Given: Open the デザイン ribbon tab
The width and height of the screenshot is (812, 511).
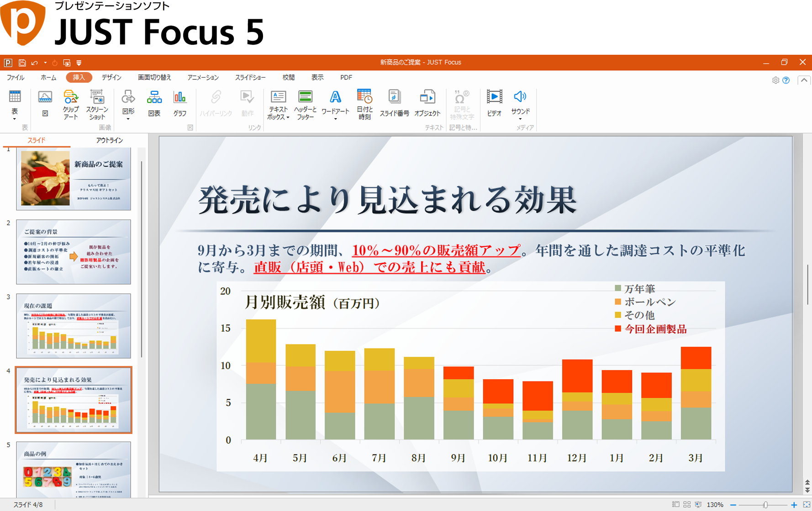Looking at the screenshot, I should click(x=111, y=78).
